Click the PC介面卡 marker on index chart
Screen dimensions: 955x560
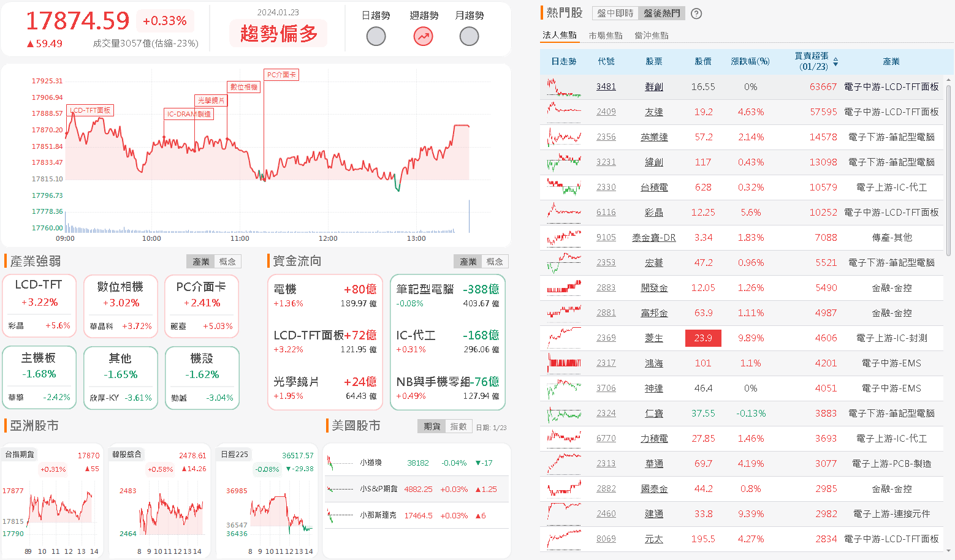point(281,75)
